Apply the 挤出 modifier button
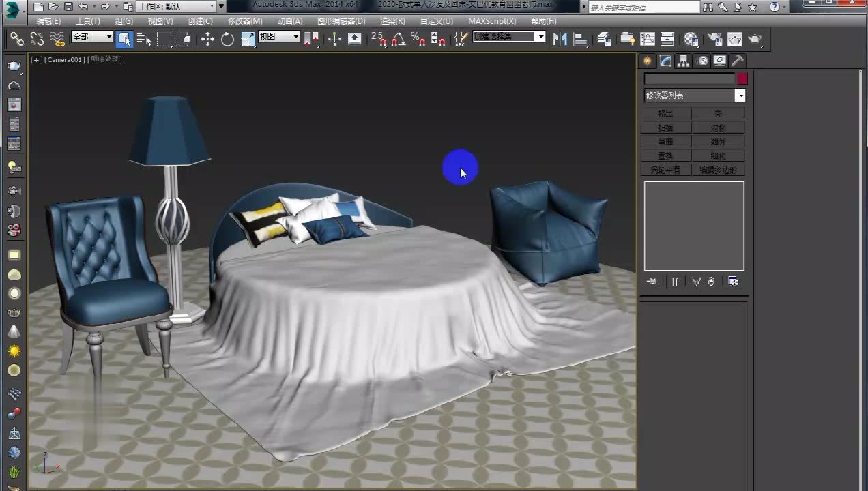868x491 pixels. click(x=665, y=113)
